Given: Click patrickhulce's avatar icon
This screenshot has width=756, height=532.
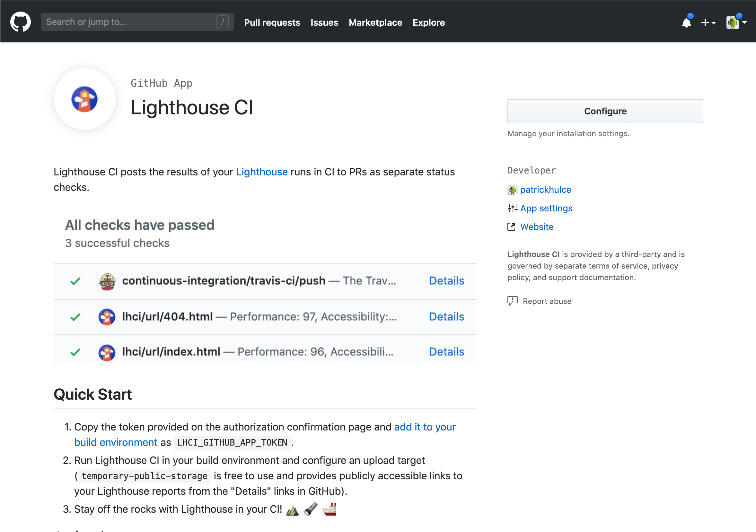Looking at the screenshot, I should tap(512, 190).
